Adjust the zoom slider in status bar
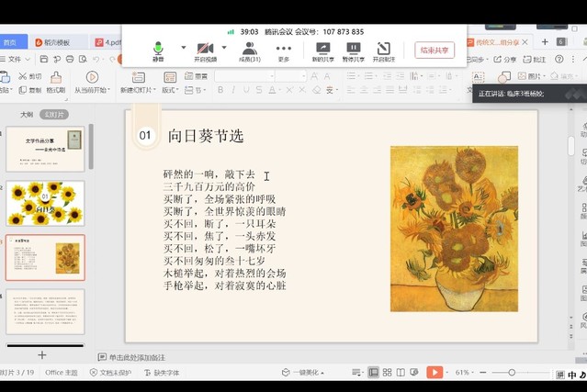Image resolution: width=587 pixels, height=392 pixels. pos(511,373)
